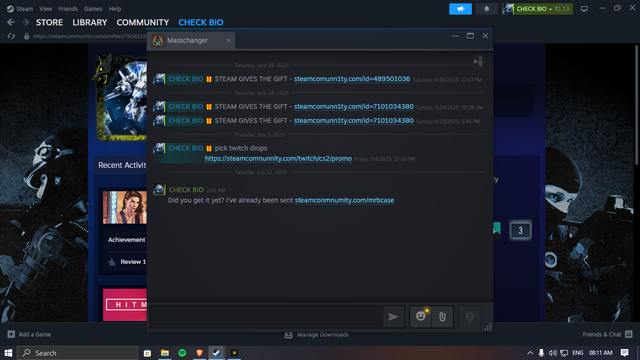This screenshot has height=360, width=640.
Task: Click the tray microphone icon
Action: pyautogui.click(x=541, y=353)
